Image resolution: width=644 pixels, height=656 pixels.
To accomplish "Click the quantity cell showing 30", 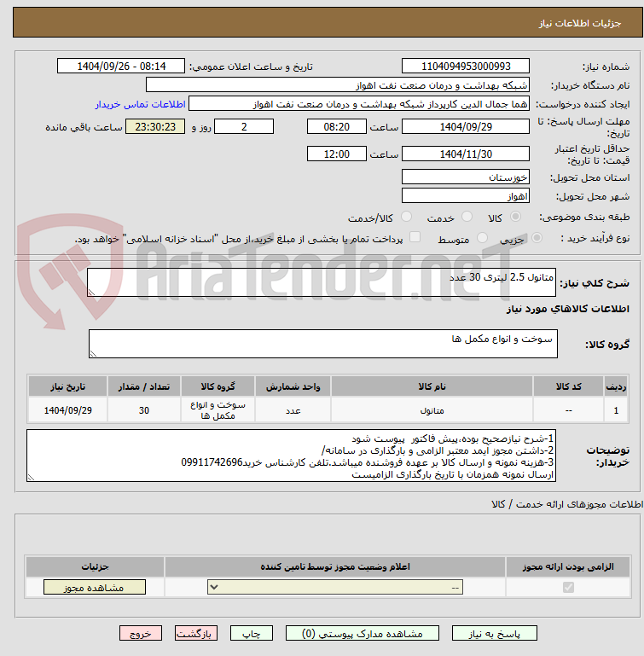I will click(144, 410).
